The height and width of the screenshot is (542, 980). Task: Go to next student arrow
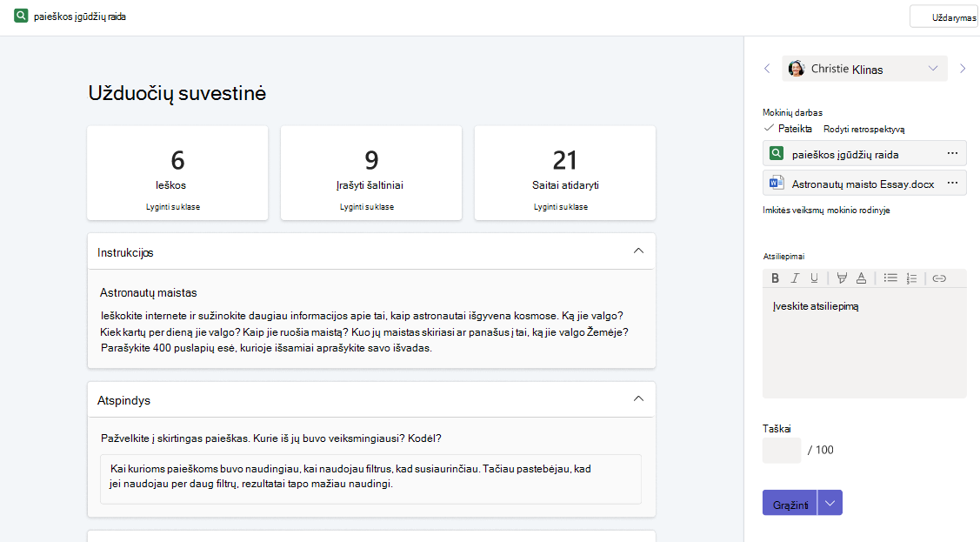pyautogui.click(x=963, y=69)
